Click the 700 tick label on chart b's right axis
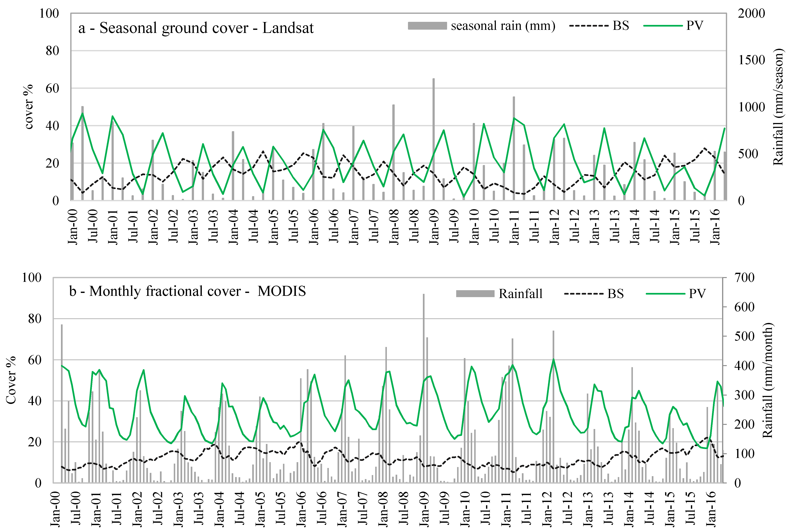The width and height of the screenshot is (791, 532). [745, 277]
